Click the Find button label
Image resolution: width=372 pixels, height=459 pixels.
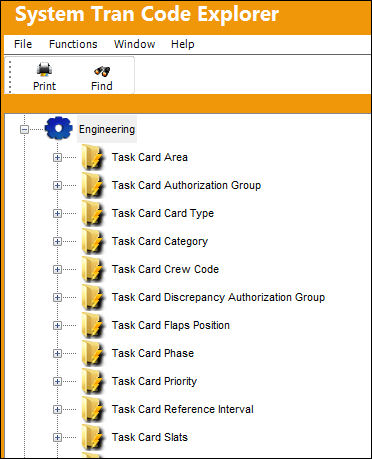[x=102, y=86]
